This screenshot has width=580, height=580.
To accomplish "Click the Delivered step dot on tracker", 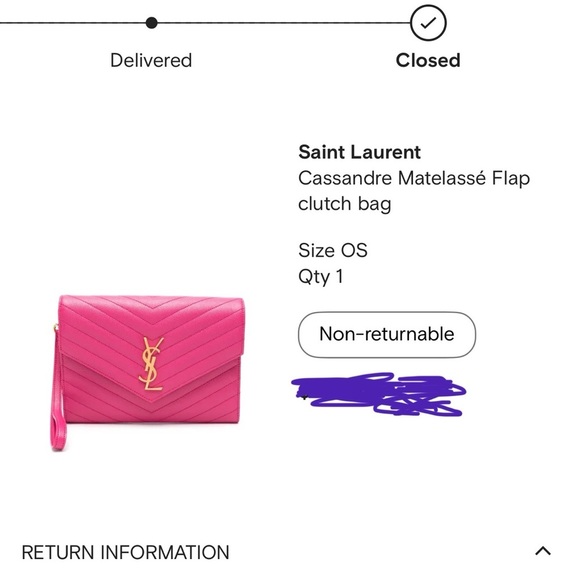I will pyautogui.click(x=151, y=23).
